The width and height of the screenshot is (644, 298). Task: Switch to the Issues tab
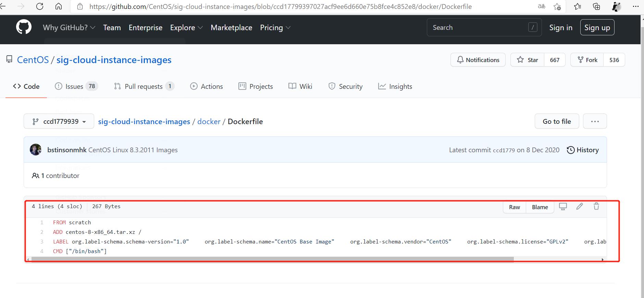(76, 86)
